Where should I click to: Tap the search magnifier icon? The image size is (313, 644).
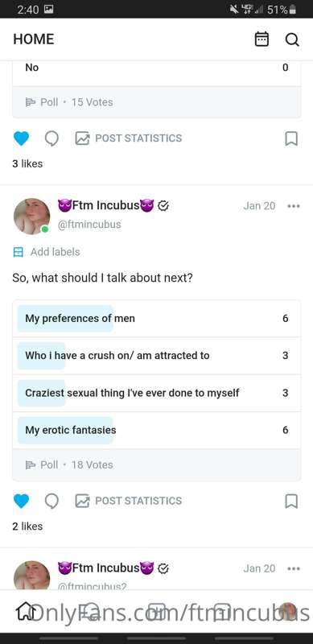point(292,39)
